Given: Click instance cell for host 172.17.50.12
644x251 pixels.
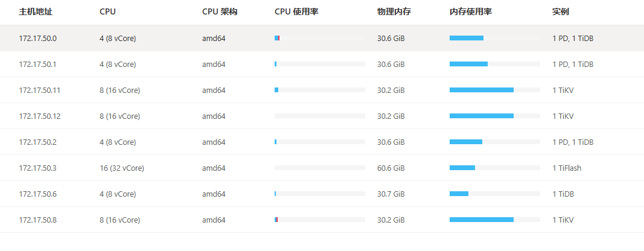Looking at the screenshot, I should (563, 116).
